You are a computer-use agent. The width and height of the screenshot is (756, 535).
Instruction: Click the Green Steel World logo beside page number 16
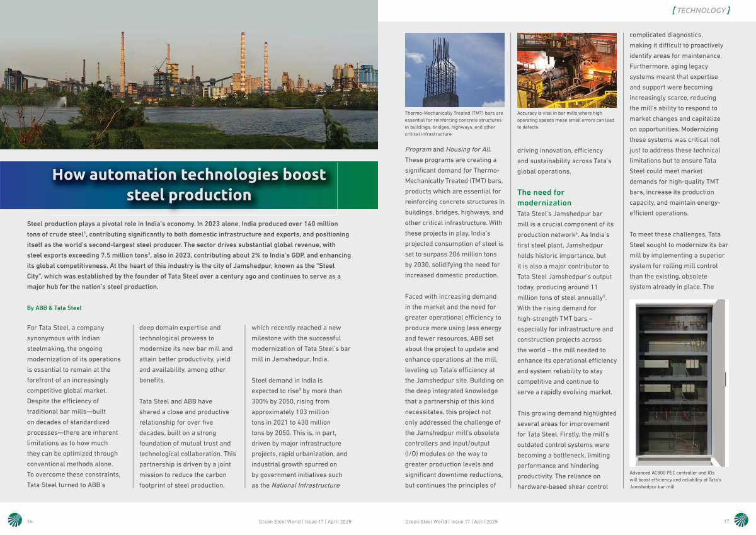point(14,521)
